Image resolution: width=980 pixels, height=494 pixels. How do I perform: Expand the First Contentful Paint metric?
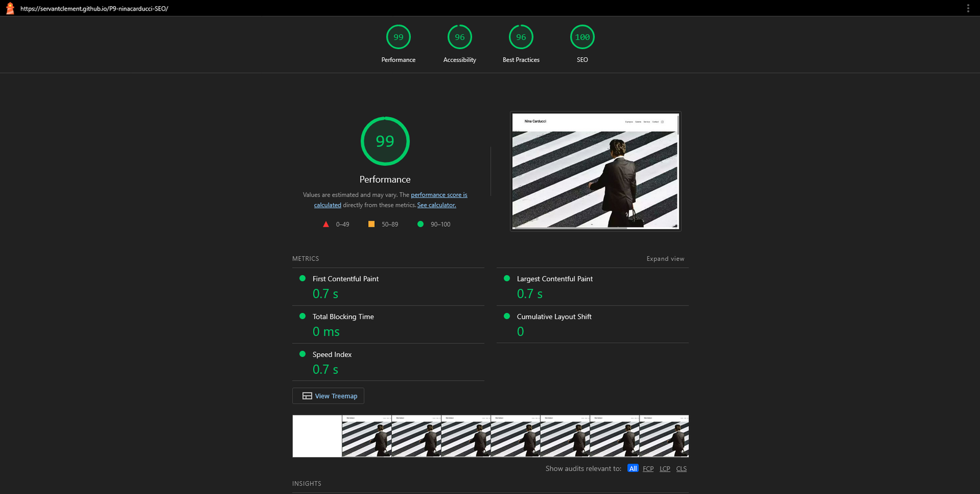(x=345, y=279)
